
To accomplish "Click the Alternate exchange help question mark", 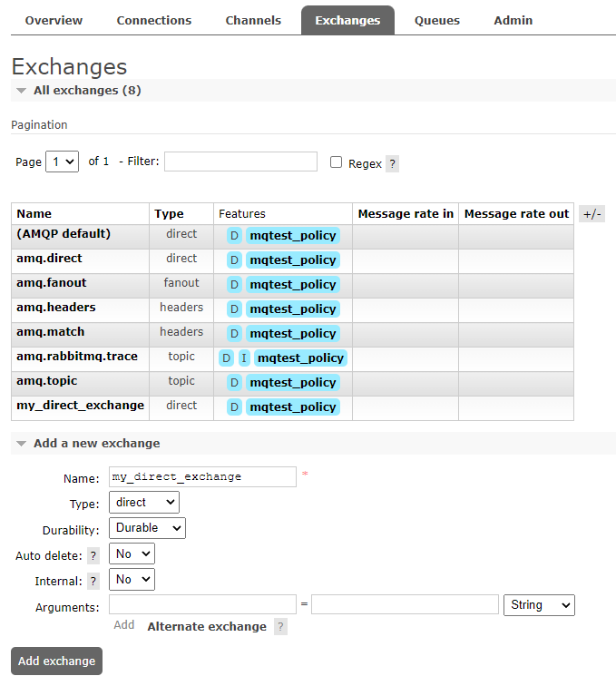I will click(280, 627).
